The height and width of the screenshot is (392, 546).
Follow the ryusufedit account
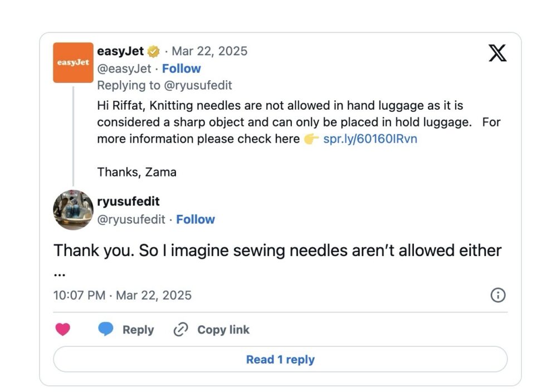point(196,219)
